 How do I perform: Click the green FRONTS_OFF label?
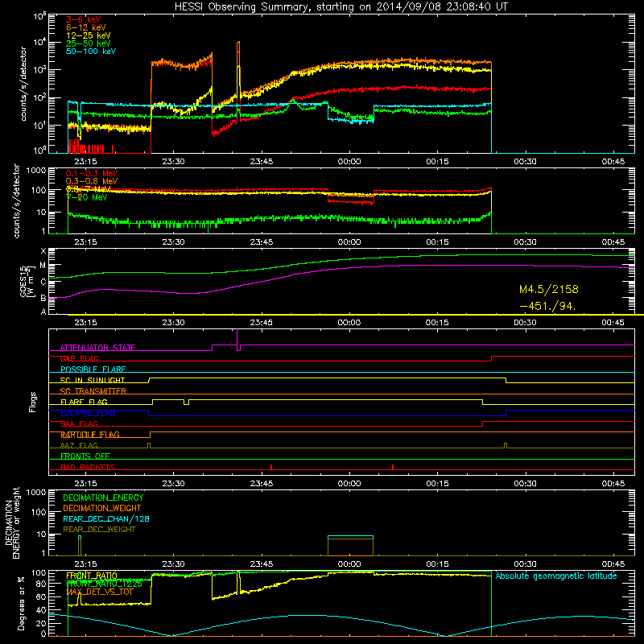pyautogui.click(x=85, y=456)
